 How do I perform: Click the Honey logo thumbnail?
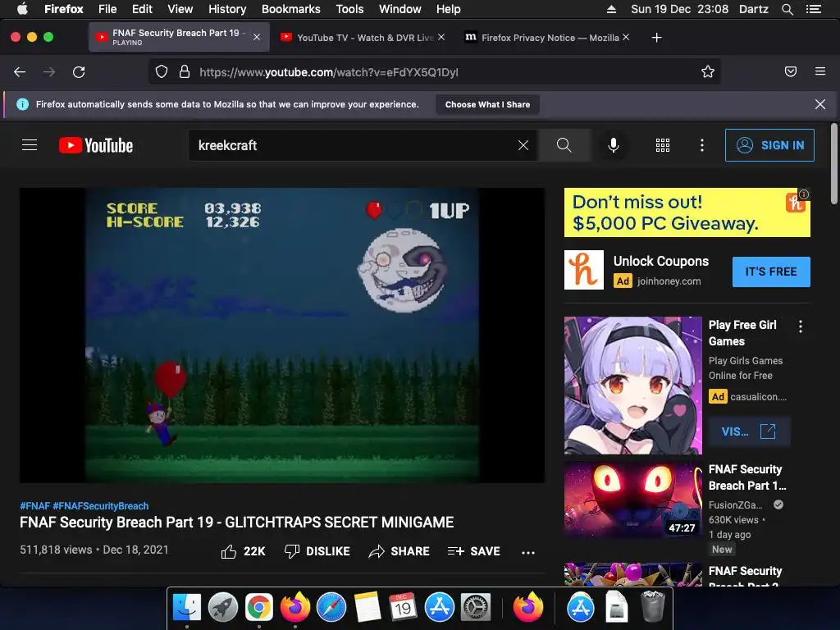click(x=584, y=270)
